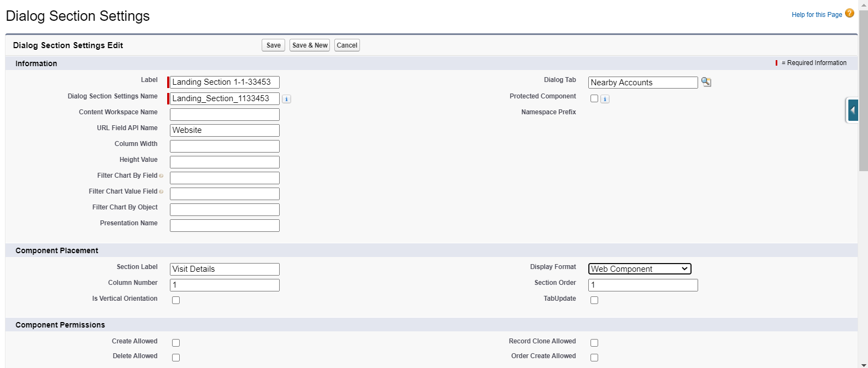Open the Display Format dropdown
Viewport: 868px width, 368px height.
pyautogui.click(x=639, y=269)
